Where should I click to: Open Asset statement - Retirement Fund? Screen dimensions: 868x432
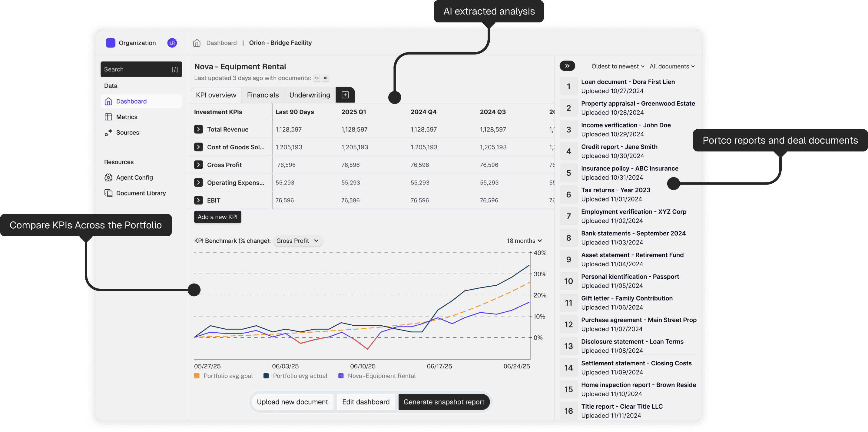pyautogui.click(x=628, y=259)
